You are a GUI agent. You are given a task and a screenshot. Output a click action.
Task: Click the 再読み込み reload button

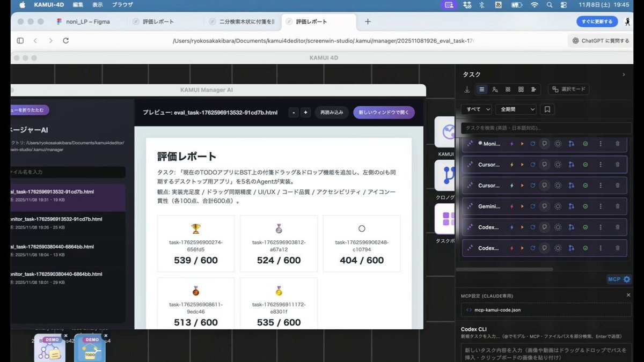331,113
